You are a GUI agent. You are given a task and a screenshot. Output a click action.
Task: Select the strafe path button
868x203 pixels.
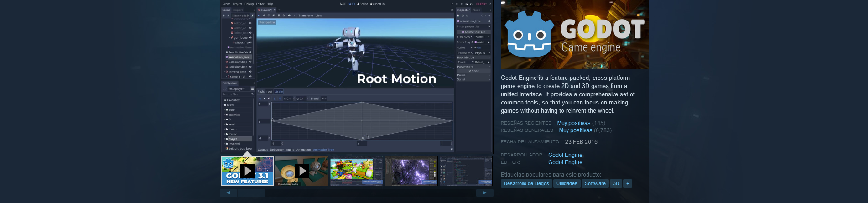tap(279, 92)
